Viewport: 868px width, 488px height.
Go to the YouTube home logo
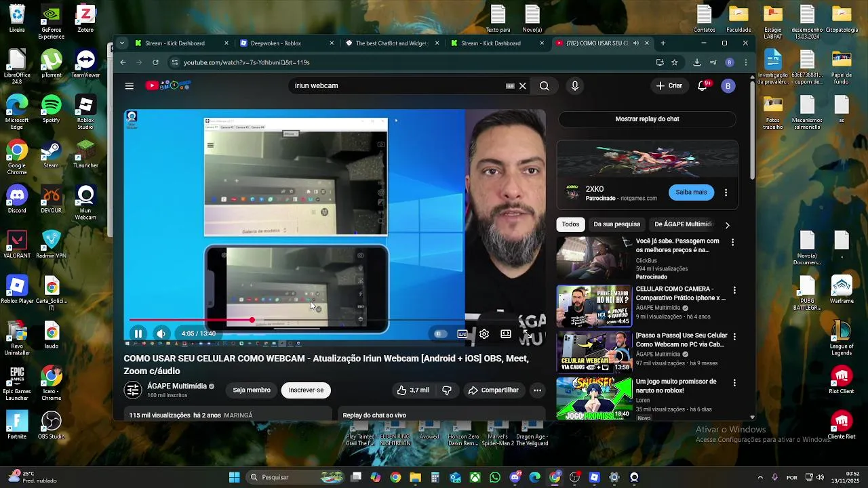[168, 85]
